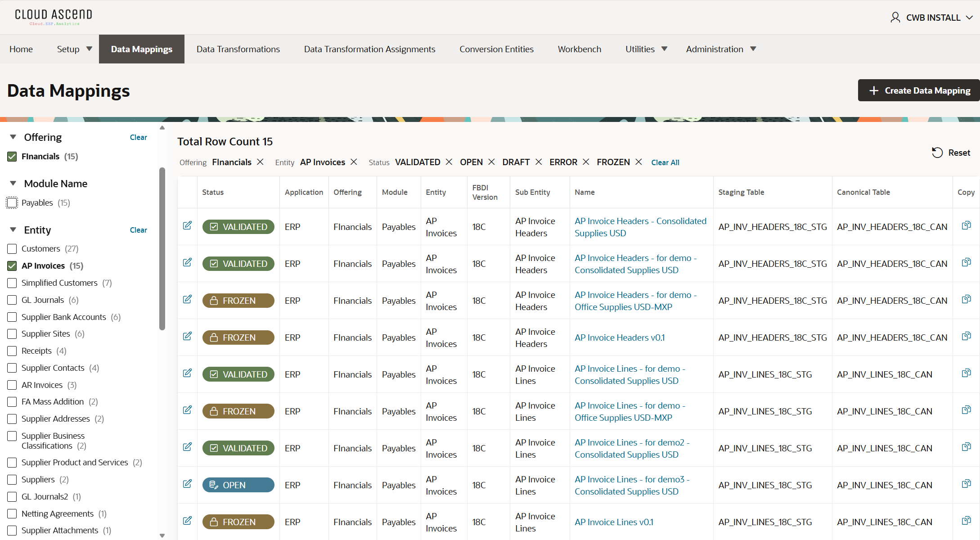
Task: Remove the FInancials offering filter chip
Action: point(260,162)
